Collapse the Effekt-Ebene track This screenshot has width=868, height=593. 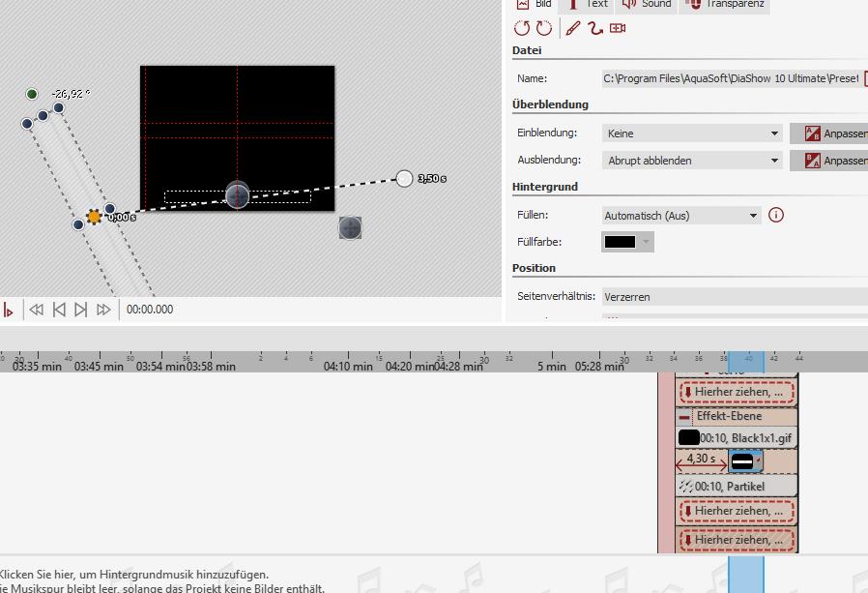point(685,417)
